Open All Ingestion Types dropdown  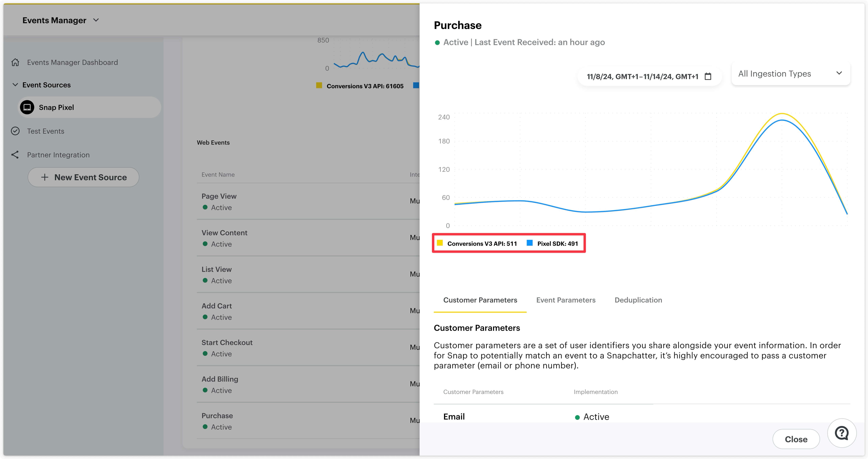pyautogui.click(x=791, y=74)
